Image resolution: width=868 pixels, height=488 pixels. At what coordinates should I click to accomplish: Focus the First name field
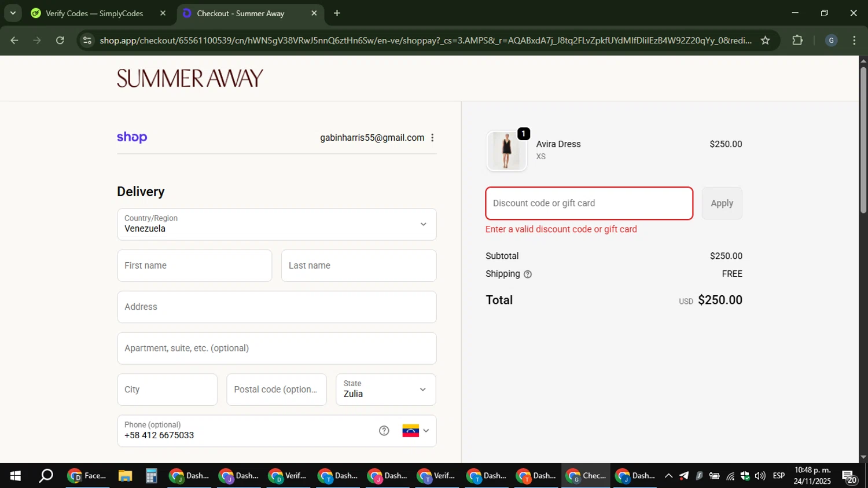(194, 266)
